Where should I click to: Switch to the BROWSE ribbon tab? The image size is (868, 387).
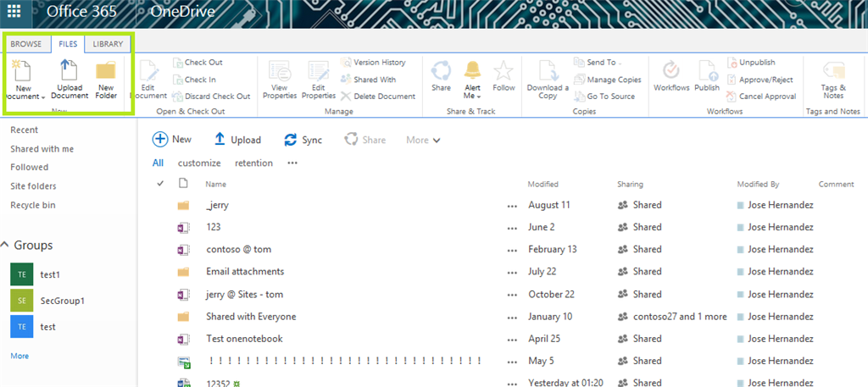(x=26, y=44)
